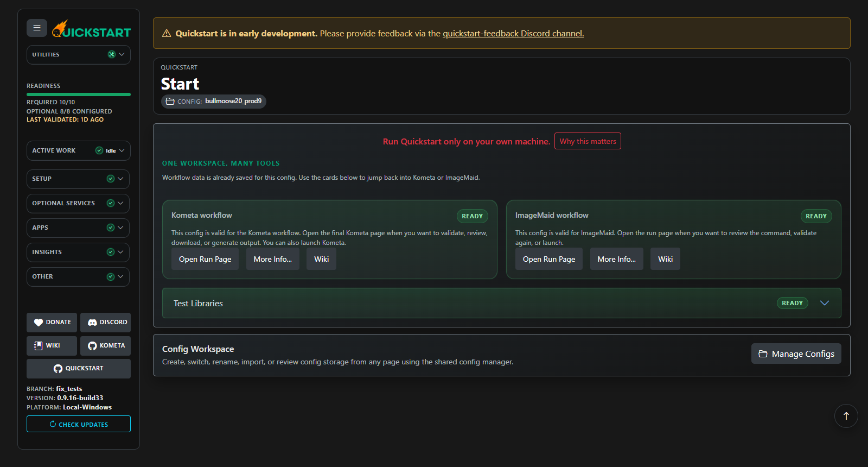Expand the Setup section chevron
This screenshot has height=467, width=868.
[120, 179]
